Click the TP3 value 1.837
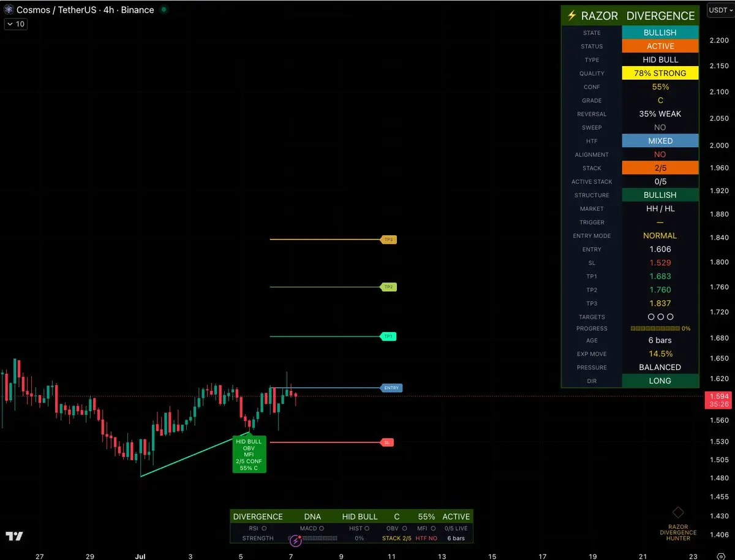The image size is (735, 560). tap(660, 303)
